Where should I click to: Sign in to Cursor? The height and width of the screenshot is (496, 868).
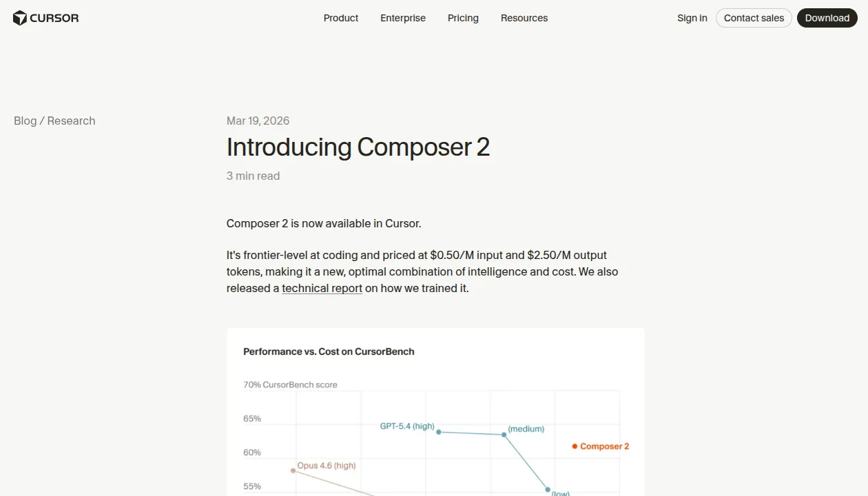(692, 18)
